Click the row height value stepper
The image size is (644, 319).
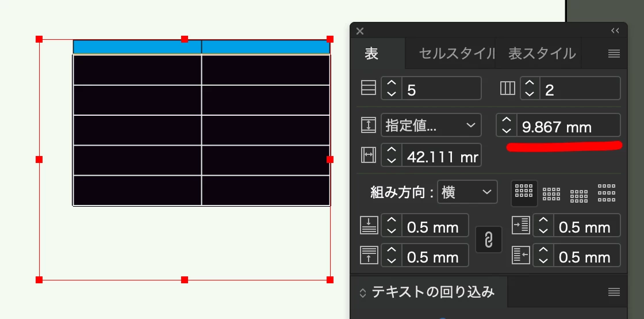(x=507, y=125)
